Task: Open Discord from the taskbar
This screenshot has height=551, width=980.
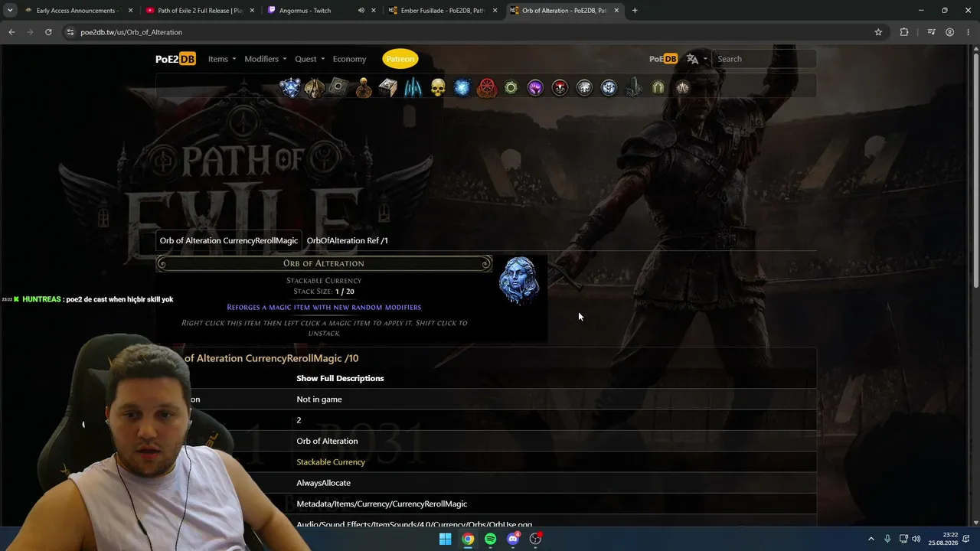Action: (x=513, y=539)
